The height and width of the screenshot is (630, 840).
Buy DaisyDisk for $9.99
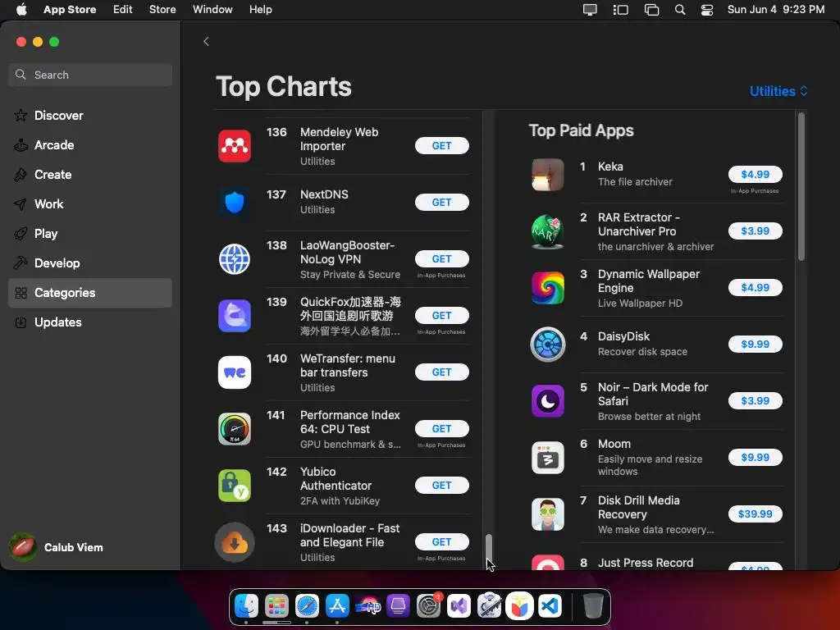point(755,344)
